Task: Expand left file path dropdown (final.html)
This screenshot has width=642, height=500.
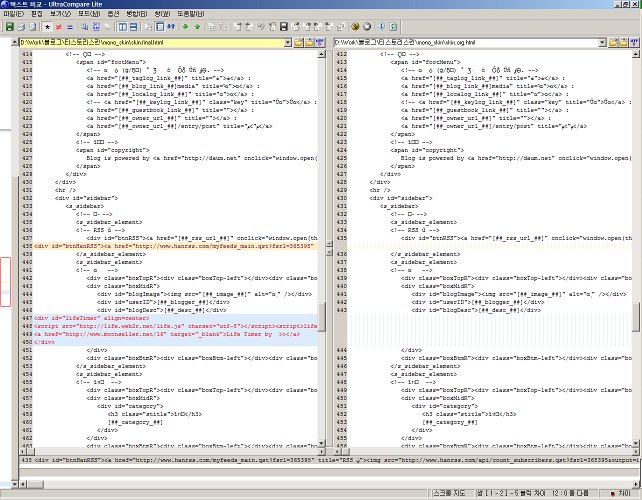Action: [288, 42]
